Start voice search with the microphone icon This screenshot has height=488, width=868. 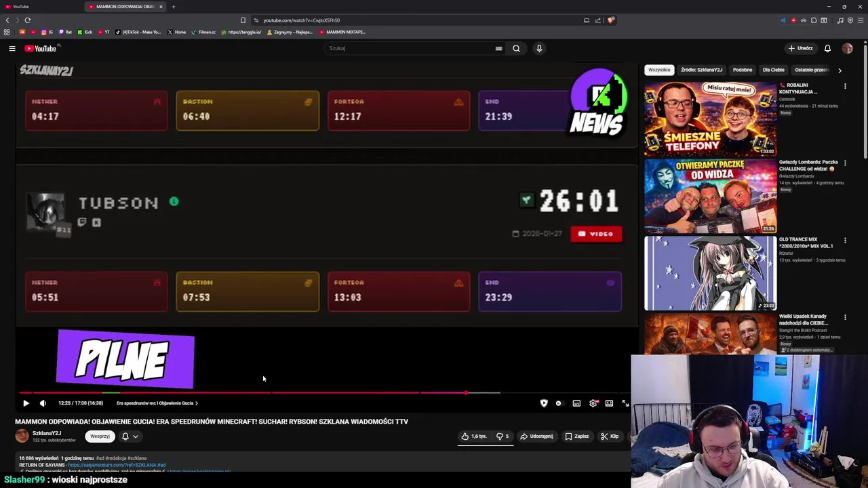pyautogui.click(x=539, y=48)
